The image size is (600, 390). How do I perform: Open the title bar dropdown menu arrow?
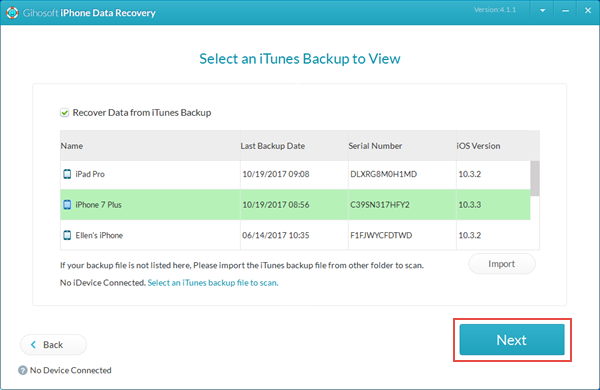543,11
